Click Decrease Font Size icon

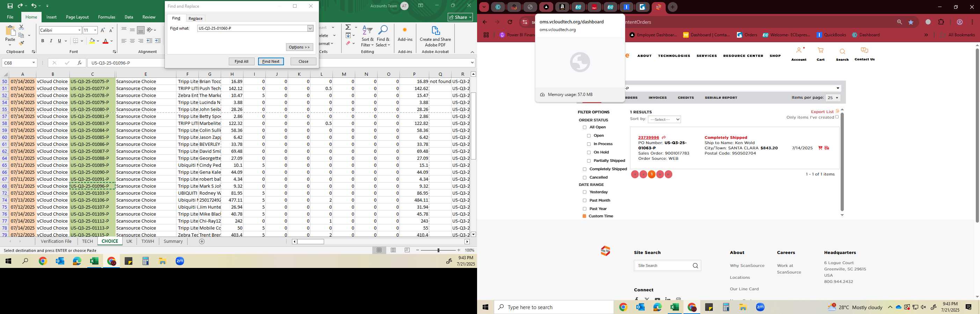(111, 30)
